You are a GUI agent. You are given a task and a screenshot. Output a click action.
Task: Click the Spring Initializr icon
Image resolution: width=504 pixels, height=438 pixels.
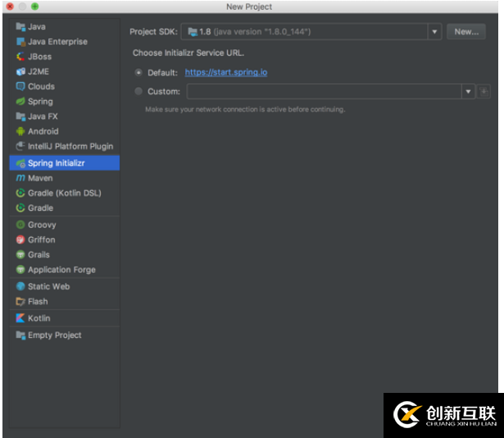pyautogui.click(x=20, y=163)
